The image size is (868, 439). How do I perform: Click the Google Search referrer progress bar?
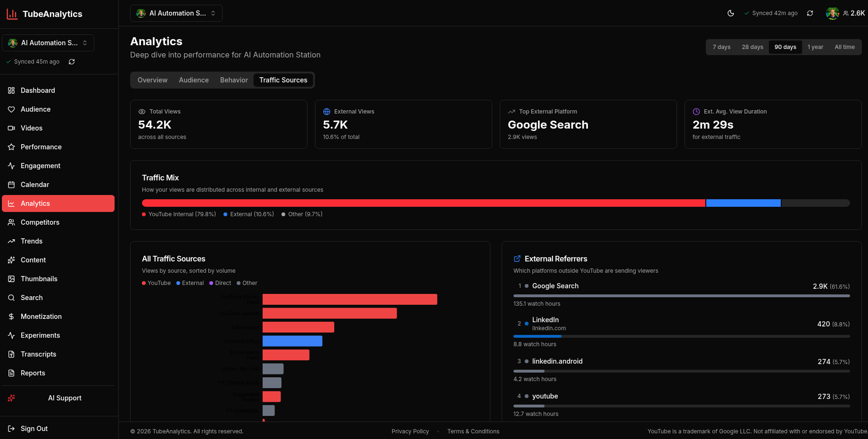pyautogui.click(x=681, y=296)
